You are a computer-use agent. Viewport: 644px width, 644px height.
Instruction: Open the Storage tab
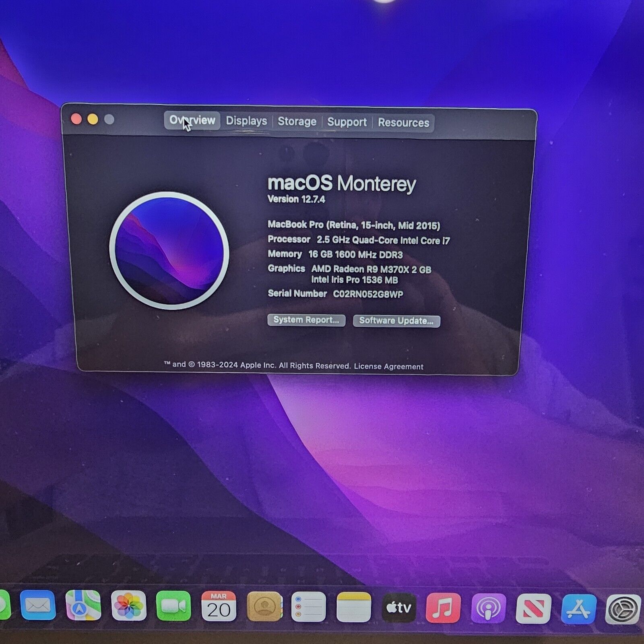(x=297, y=122)
